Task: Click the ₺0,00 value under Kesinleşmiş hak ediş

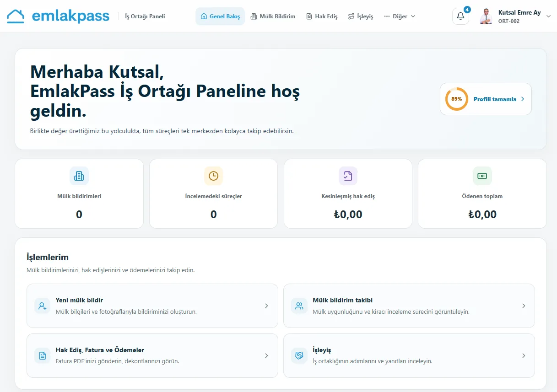Action: [x=348, y=215]
